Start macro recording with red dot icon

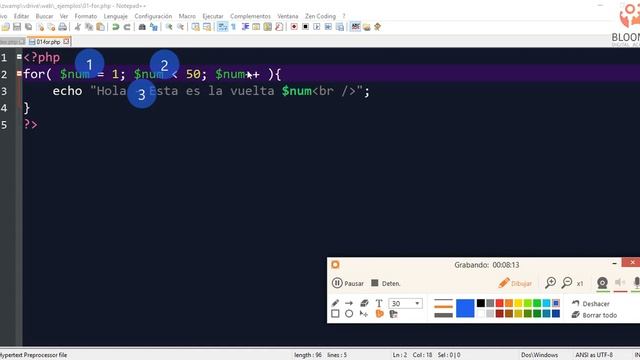click(294, 27)
